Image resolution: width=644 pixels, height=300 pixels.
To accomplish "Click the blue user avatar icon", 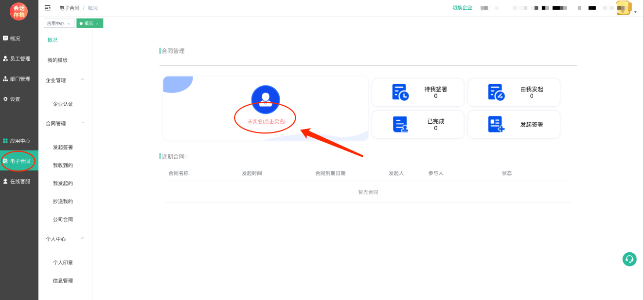I will pos(266,99).
